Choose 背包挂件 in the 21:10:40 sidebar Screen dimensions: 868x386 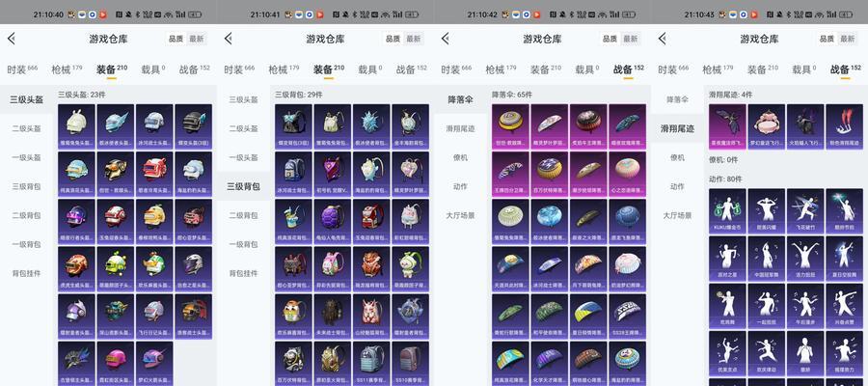coord(27,273)
